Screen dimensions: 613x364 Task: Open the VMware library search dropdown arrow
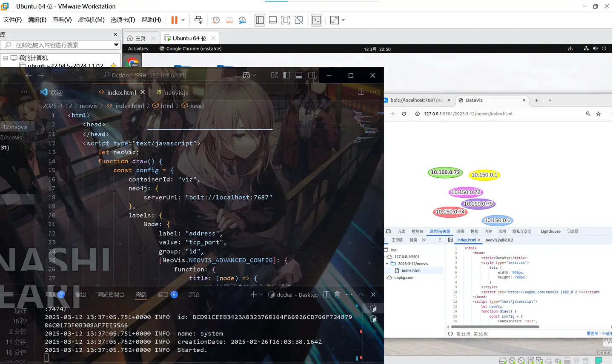tap(116, 45)
